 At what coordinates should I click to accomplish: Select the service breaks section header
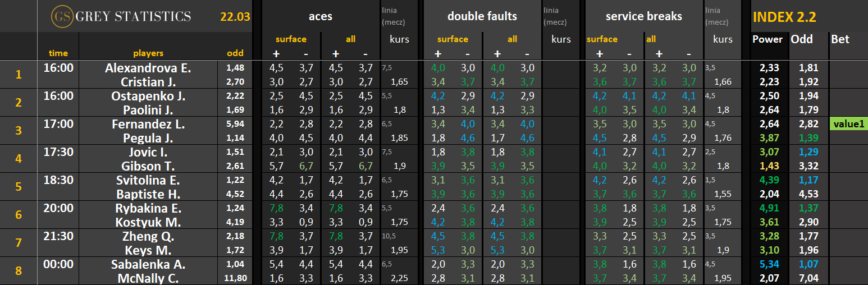pos(643,17)
